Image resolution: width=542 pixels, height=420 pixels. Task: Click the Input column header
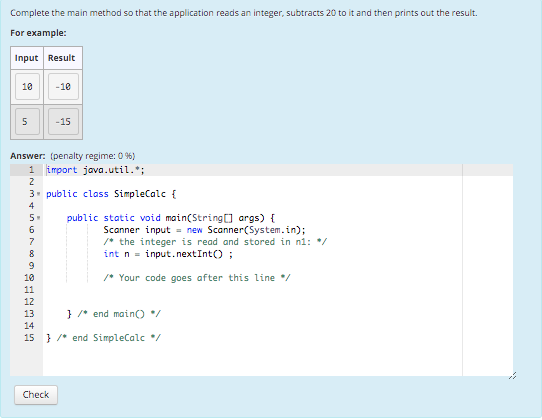[x=27, y=58]
